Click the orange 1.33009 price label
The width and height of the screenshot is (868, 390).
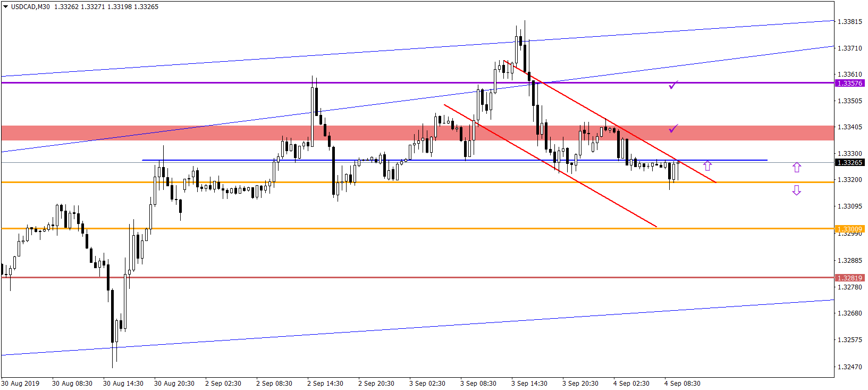(850, 229)
